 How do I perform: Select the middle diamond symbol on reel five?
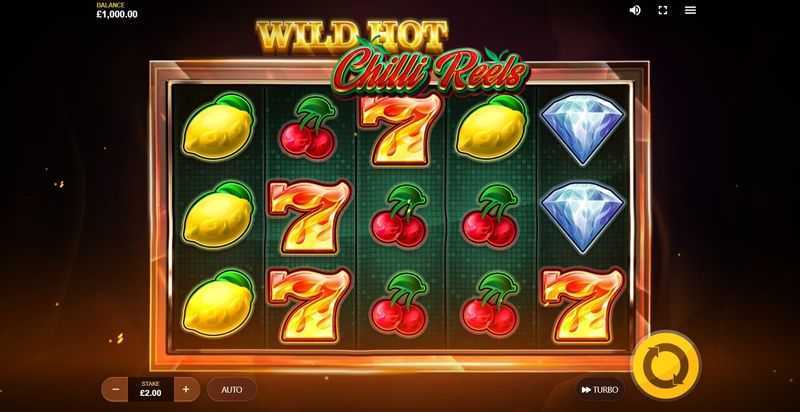coord(583,217)
